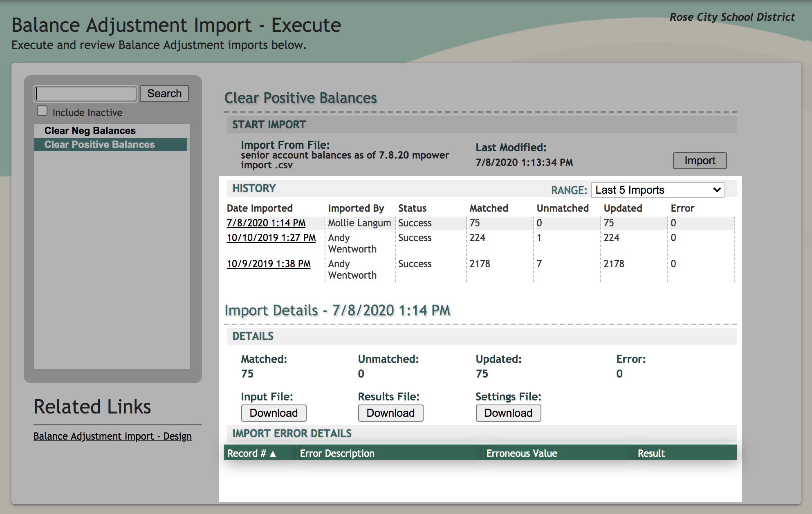Click the search text input field
This screenshot has height=514, width=812.
coord(85,94)
